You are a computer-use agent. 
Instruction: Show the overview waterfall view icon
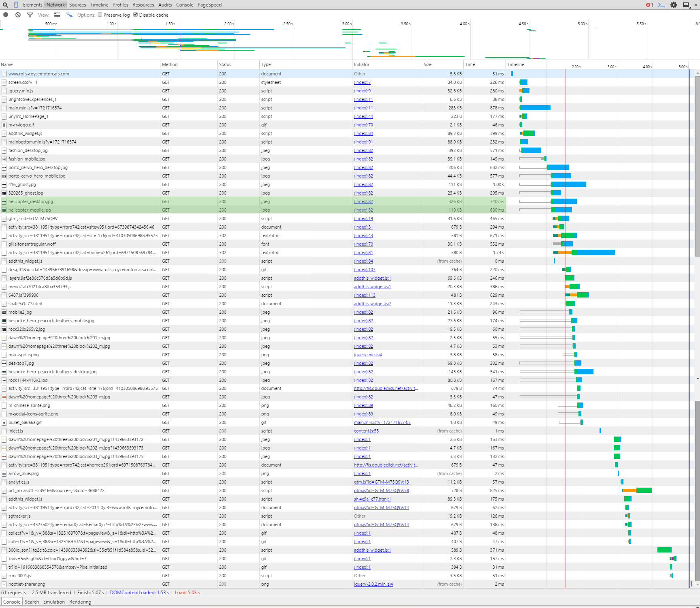pyautogui.click(x=69, y=15)
